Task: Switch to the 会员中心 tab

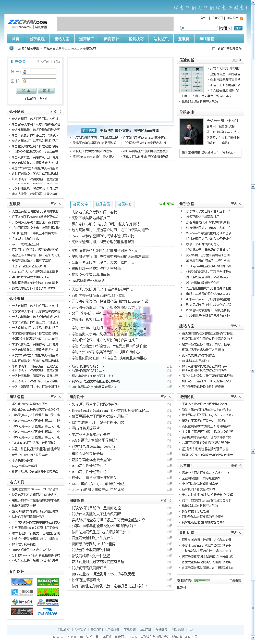Action: [x=125, y=204]
